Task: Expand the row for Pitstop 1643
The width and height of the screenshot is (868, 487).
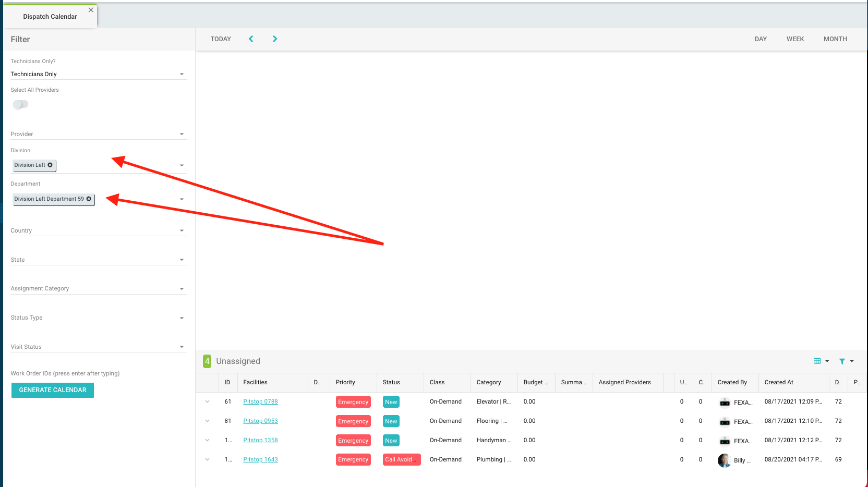Action: point(207,460)
